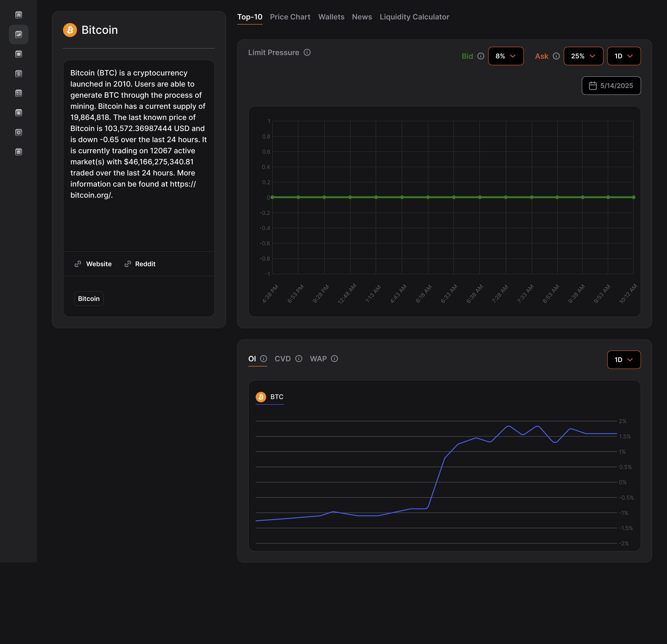This screenshot has height=644, width=667.
Task: Open the calculator sidebar icon
Action: click(x=19, y=93)
